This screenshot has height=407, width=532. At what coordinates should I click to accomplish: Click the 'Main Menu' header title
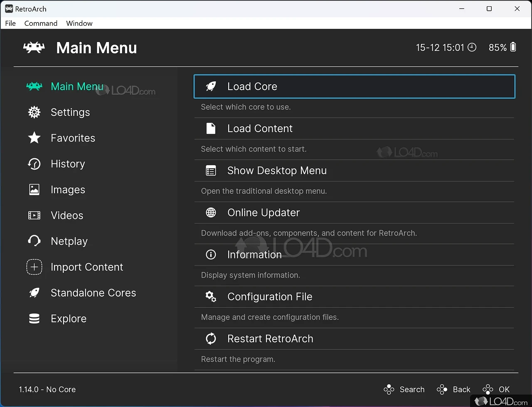click(x=96, y=48)
